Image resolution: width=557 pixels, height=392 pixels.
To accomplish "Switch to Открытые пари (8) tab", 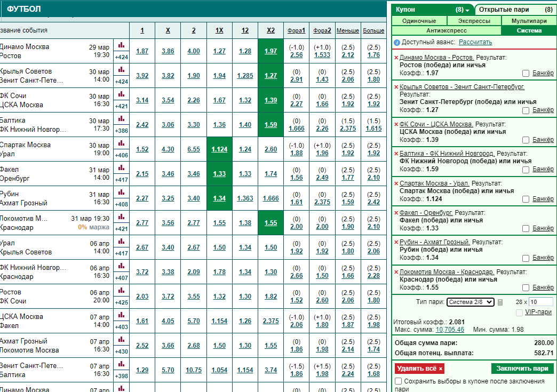I will 515,10.
